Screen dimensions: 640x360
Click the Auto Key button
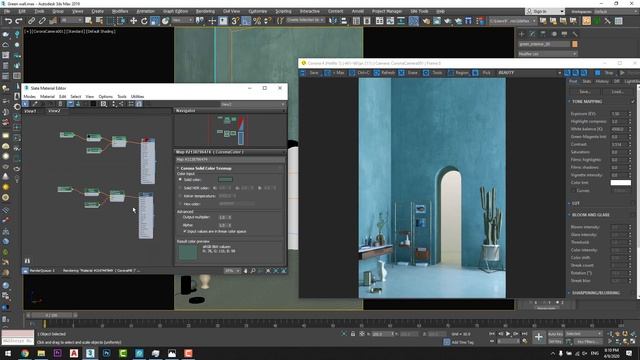pos(555,334)
